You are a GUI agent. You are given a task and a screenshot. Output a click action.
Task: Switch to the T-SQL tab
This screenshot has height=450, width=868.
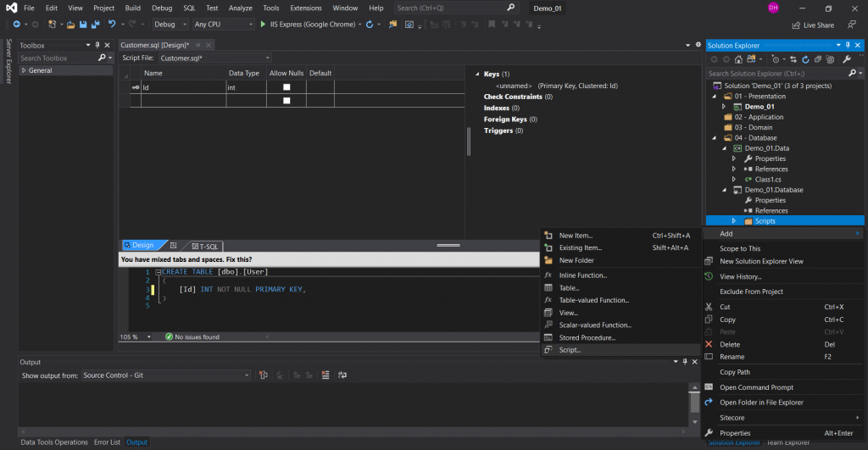[x=204, y=246]
